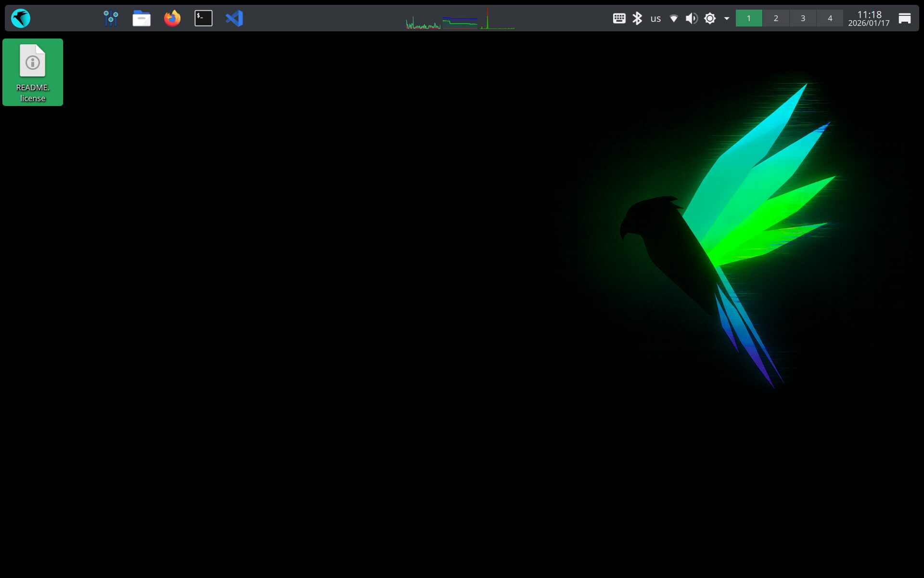Switch to workspace 4
Image resolution: width=924 pixels, height=578 pixels.
pos(830,18)
